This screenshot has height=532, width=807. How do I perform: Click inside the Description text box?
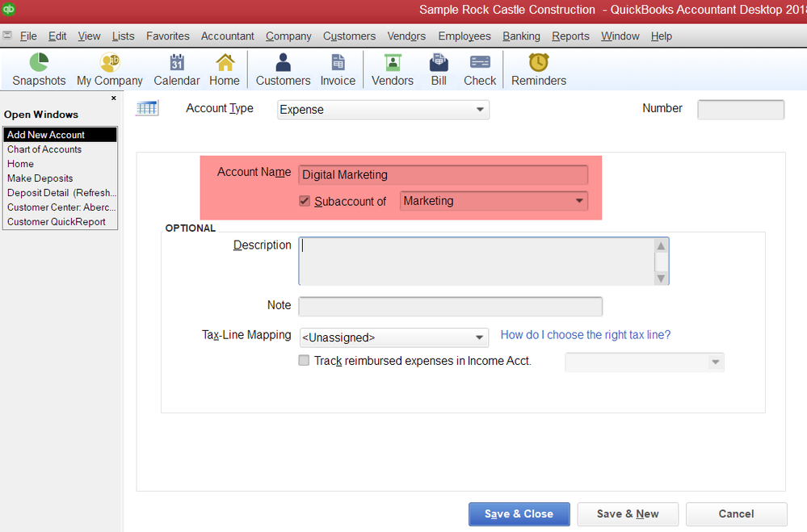click(476, 262)
